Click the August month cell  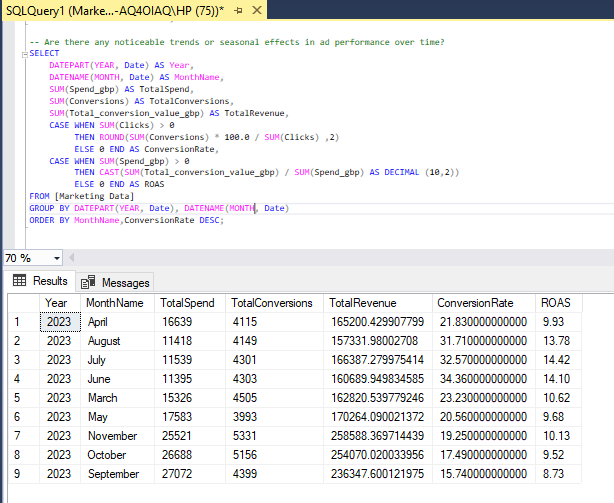point(117,341)
